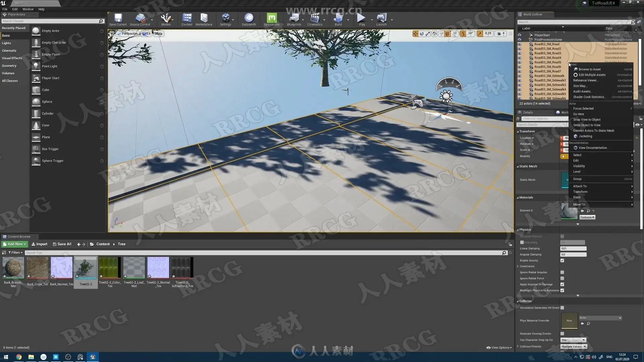The width and height of the screenshot is (644, 362).
Task: Open the Filters dropdown in Content Browser
Action: pyautogui.click(x=15, y=253)
